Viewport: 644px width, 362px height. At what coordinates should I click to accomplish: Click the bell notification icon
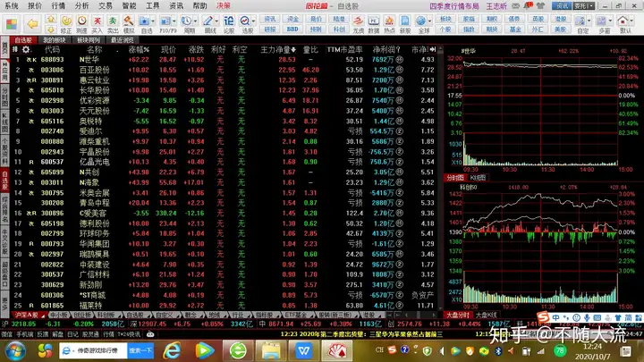pyautogui.click(x=529, y=5)
